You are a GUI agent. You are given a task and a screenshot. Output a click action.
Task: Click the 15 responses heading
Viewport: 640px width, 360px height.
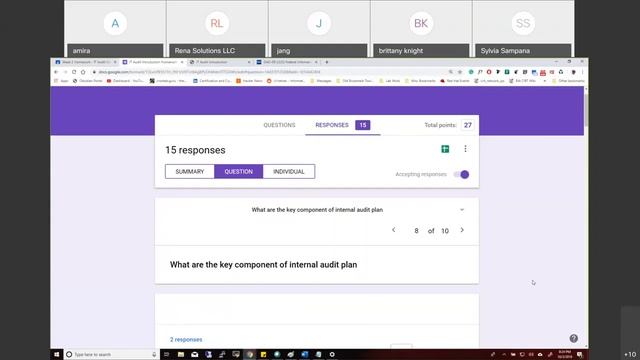(195, 150)
